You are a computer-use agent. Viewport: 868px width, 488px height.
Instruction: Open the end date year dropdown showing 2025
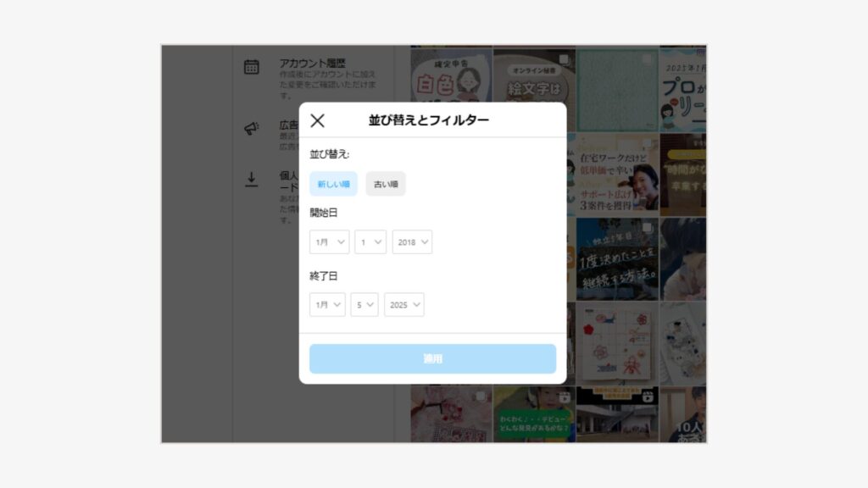tap(403, 304)
